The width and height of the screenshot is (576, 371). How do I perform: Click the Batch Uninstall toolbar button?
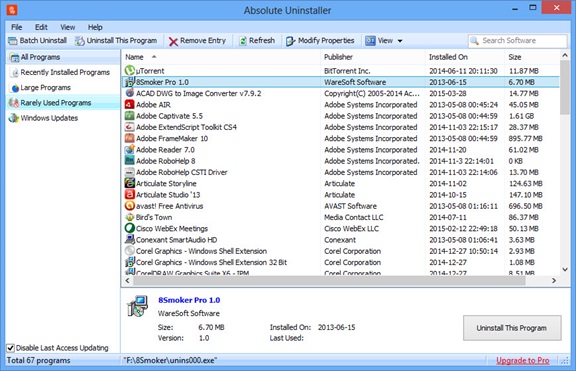37,41
